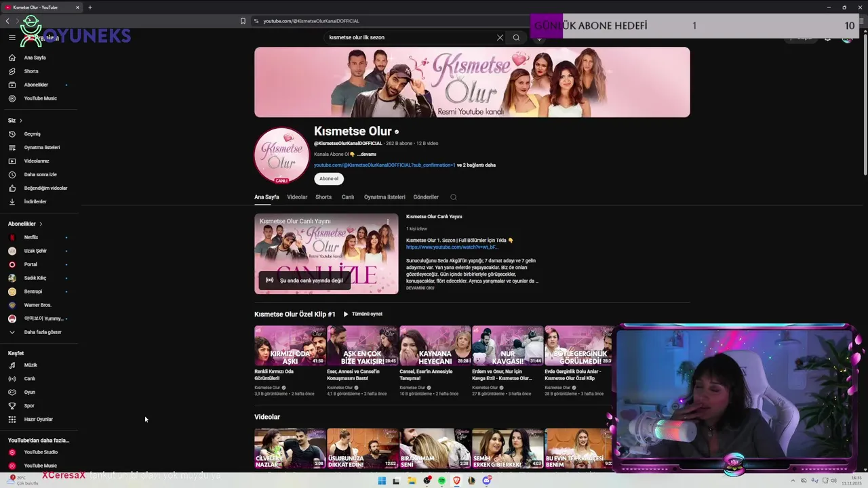This screenshot has height=488, width=868.
Task: Expand the Abonelikler section heading
Action: coord(25,224)
